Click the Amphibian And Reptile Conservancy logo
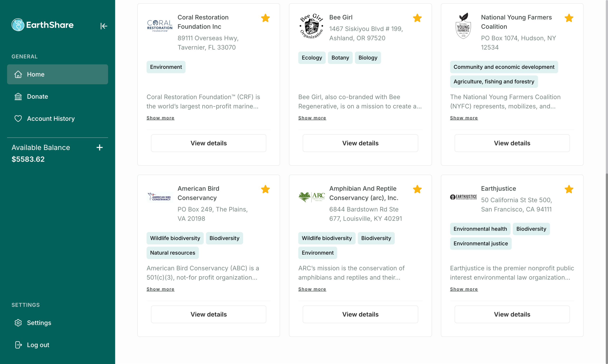The width and height of the screenshot is (608, 364). [312, 197]
